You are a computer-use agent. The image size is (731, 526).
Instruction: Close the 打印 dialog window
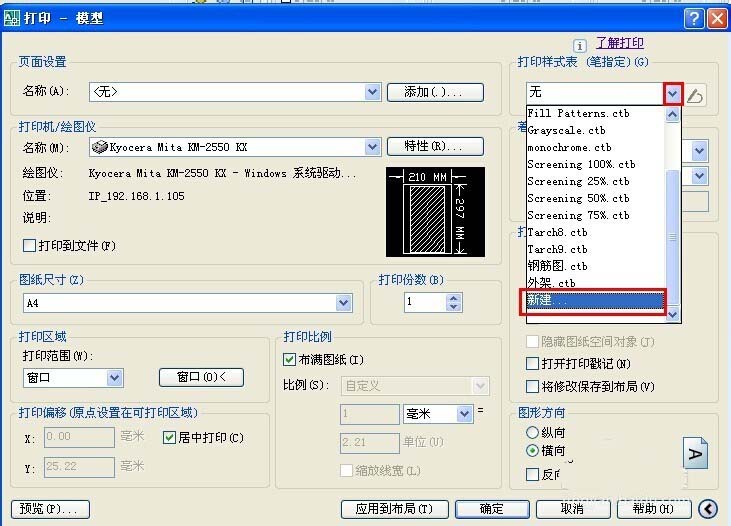click(717, 19)
